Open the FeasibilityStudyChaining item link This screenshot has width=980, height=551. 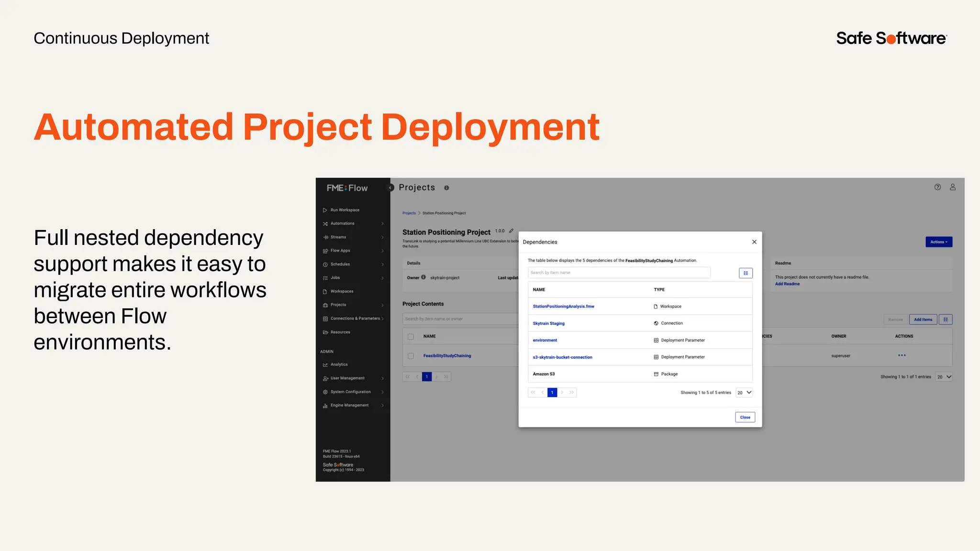447,356
